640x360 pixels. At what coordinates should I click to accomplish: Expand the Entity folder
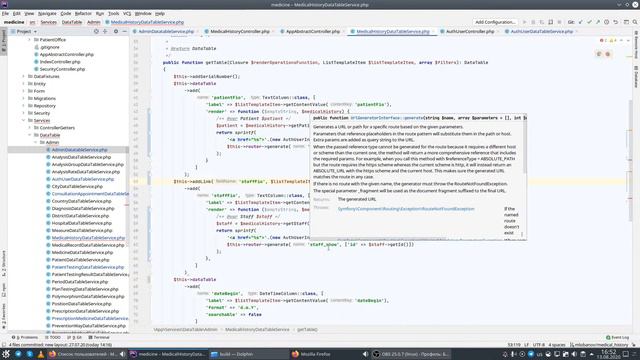click(24, 84)
